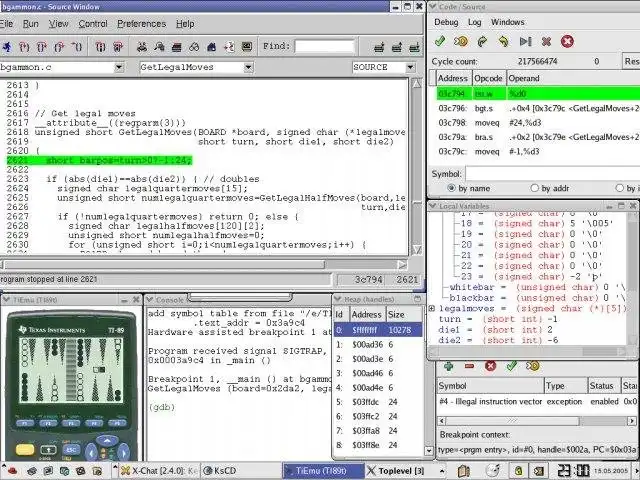Open the File menu in Source Window
640x480 pixels.
click(x=6, y=24)
